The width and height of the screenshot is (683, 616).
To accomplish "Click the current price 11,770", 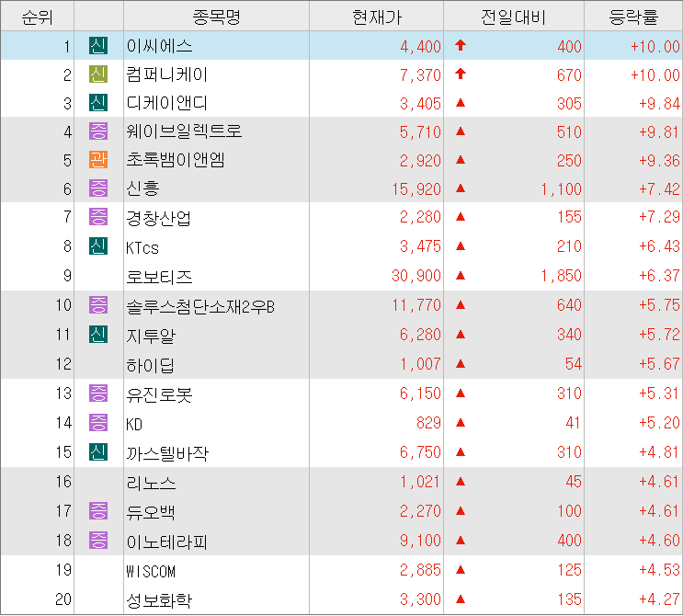I will coord(416,305).
